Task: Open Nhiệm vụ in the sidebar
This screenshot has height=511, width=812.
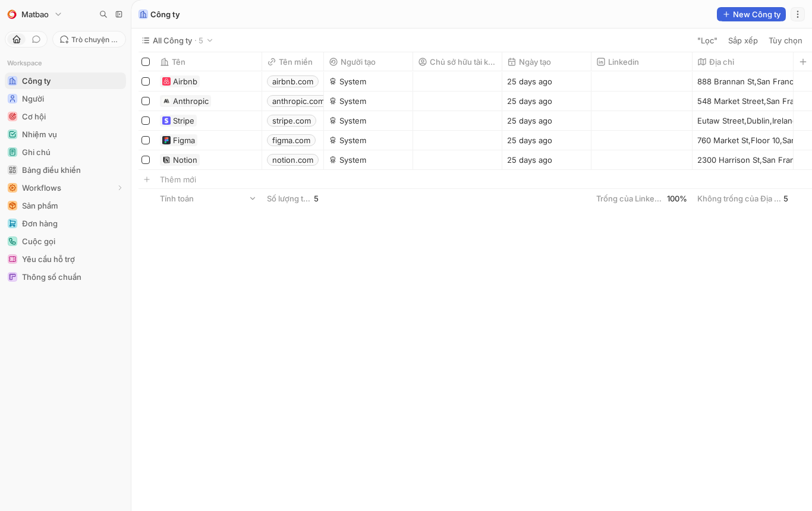Action: 65,134
